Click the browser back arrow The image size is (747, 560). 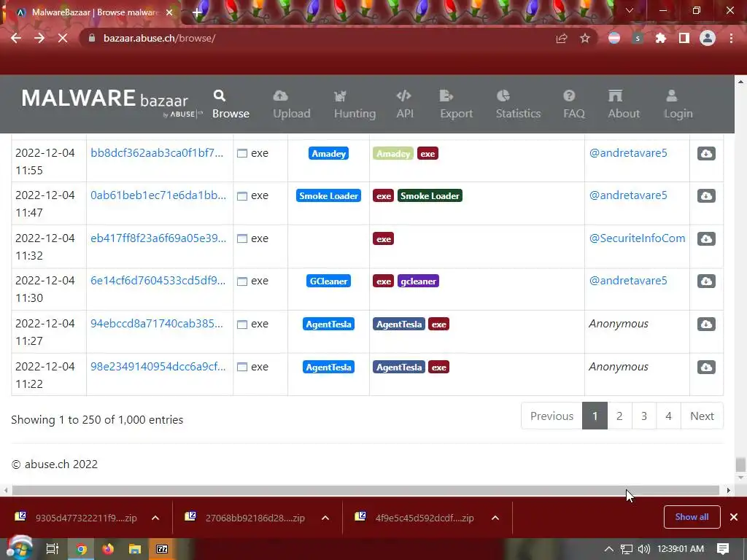(16, 38)
